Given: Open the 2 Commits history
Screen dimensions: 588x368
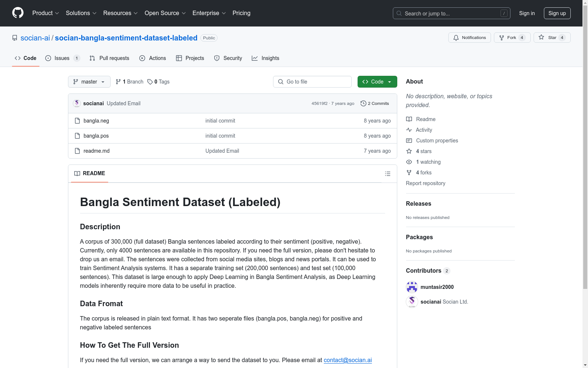Looking at the screenshot, I should 375,103.
